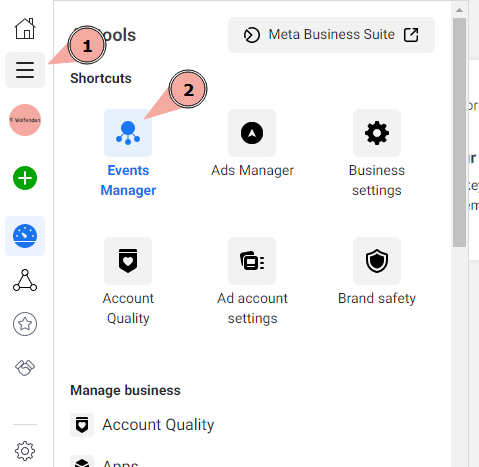Click the scrollbar up arrow

tap(459, 10)
